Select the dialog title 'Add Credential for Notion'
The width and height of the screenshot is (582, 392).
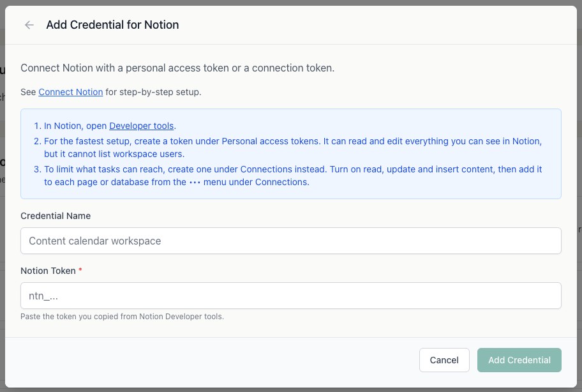point(112,25)
